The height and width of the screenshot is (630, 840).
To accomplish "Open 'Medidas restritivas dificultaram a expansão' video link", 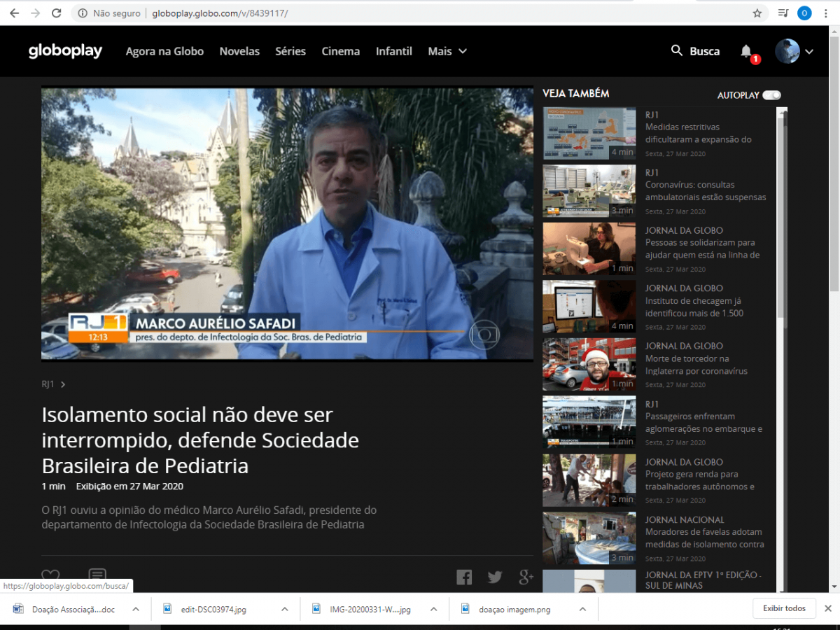I will [699, 133].
